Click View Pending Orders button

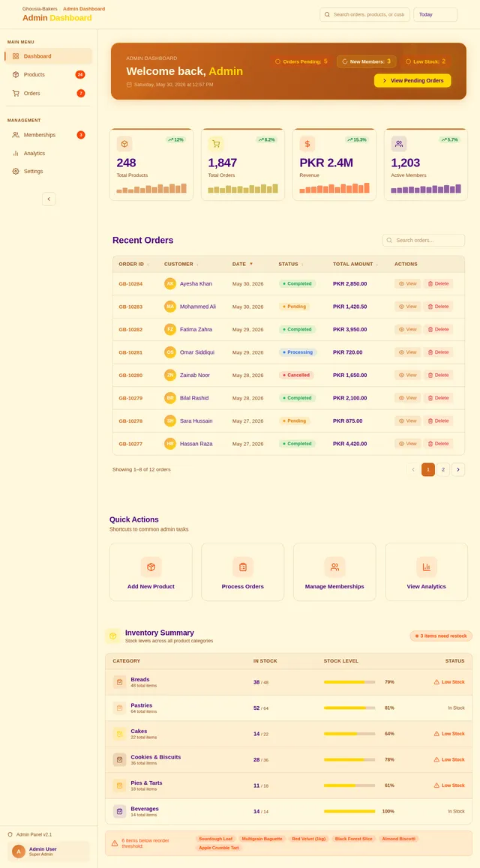412,81
